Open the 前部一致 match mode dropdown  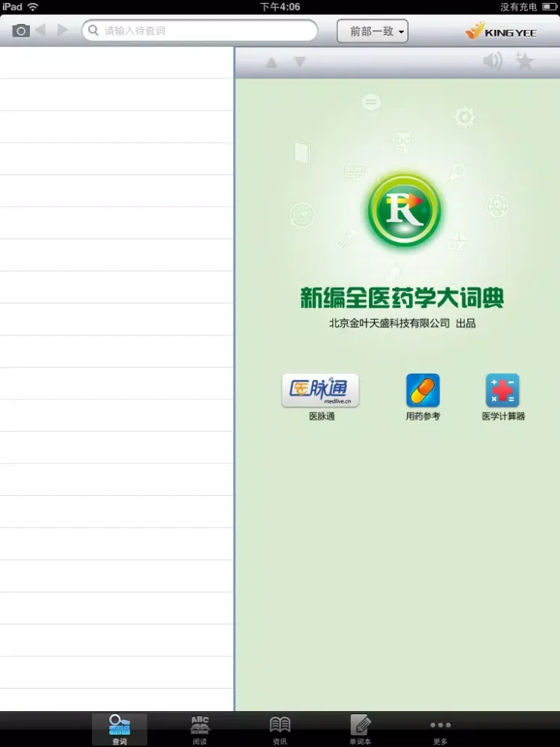(373, 31)
